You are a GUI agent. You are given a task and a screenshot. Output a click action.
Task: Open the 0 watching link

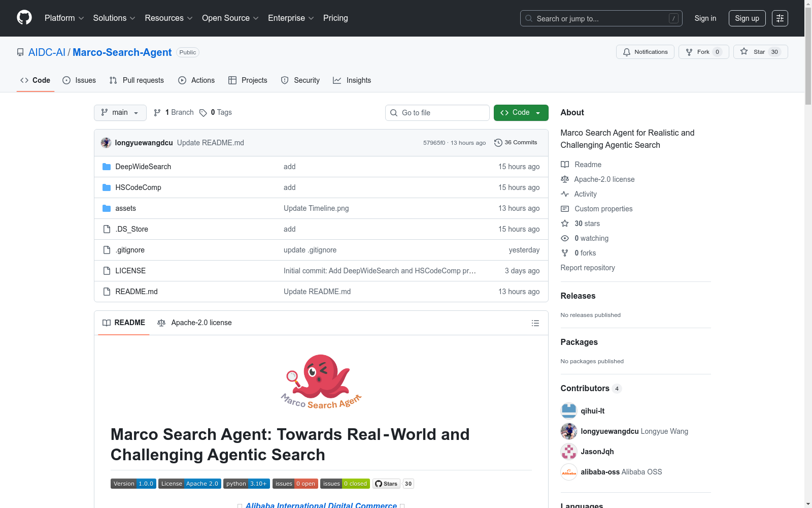[x=591, y=238]
